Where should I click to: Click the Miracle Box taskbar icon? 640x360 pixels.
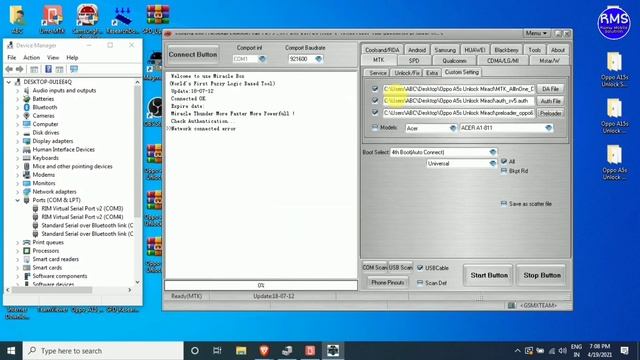click(x=333, y=351)
